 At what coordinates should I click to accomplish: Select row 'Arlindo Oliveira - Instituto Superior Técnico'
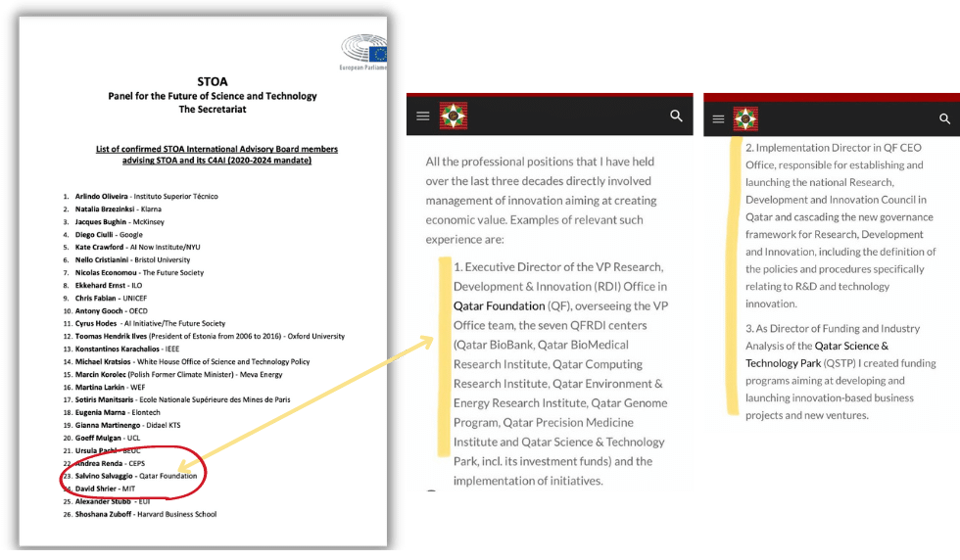pos(140,197)
